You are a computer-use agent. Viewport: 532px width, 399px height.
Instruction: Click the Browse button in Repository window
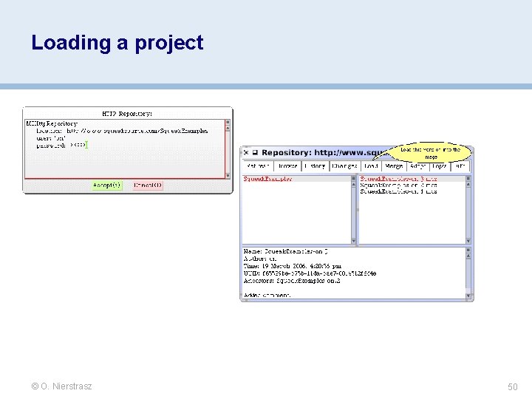287,166
